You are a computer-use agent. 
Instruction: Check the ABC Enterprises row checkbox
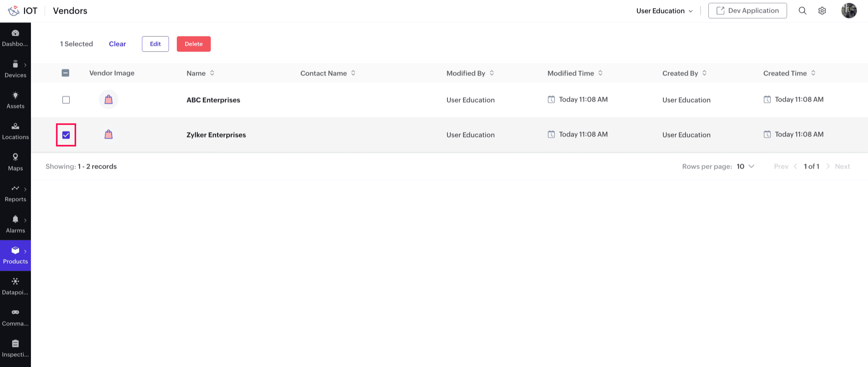point(66,100)
